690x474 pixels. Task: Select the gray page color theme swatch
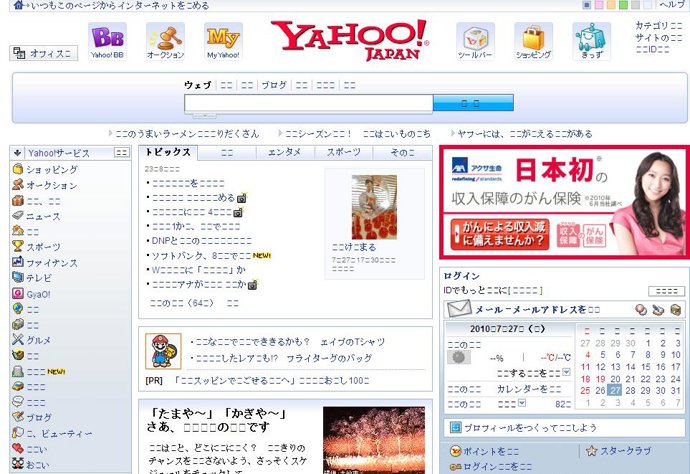(x=635, y=5)
